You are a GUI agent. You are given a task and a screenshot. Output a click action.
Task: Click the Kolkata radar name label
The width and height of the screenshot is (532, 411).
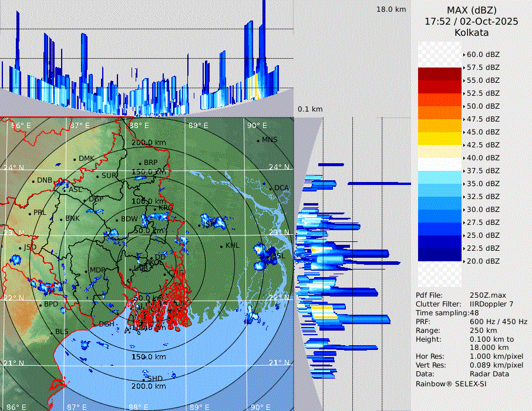click(472, 32)
